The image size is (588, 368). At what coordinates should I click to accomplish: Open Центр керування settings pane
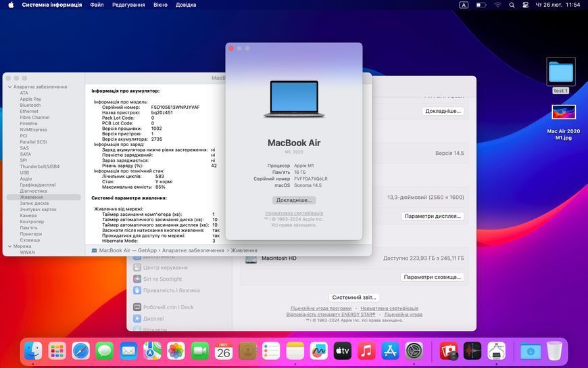pos(160,267)
